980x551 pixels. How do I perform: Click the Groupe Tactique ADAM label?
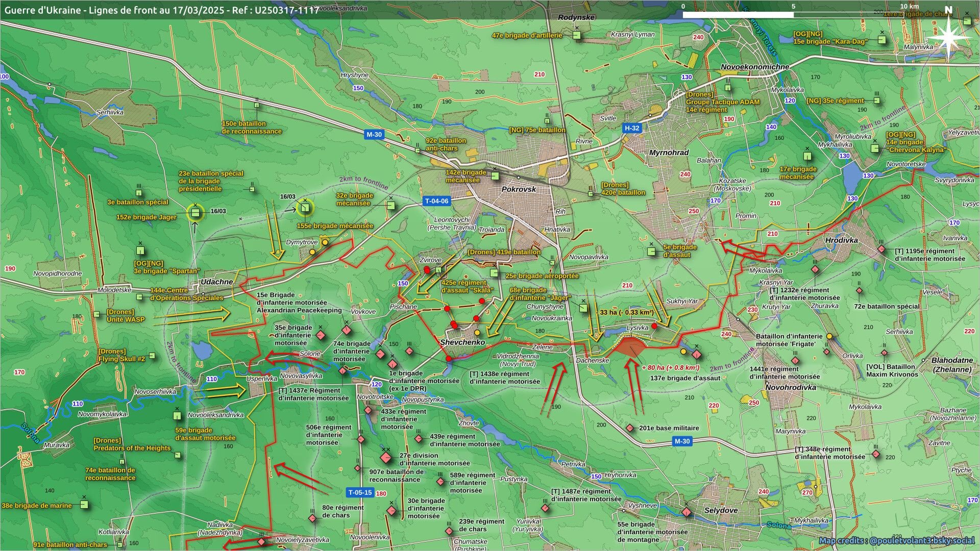pos(723,102)
